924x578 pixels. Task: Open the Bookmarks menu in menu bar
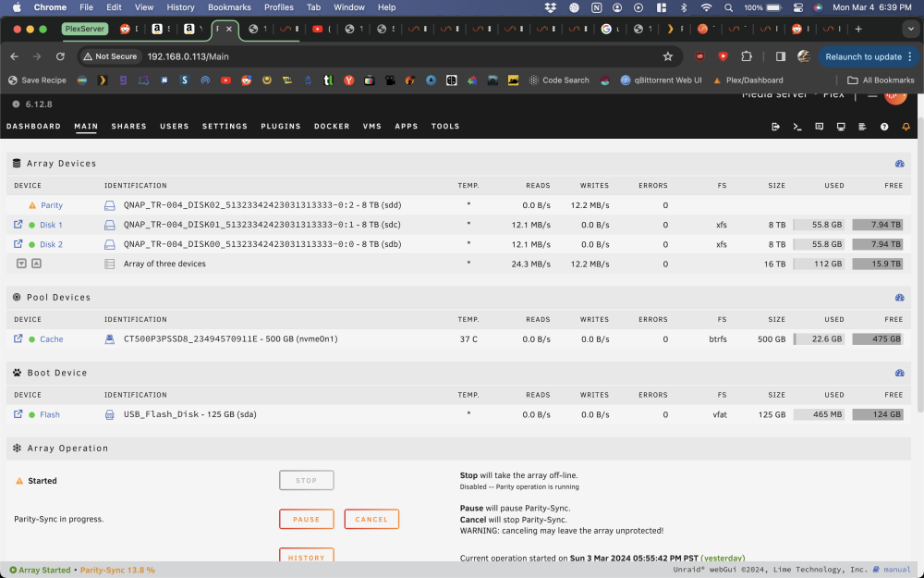[x=229, y=7]
